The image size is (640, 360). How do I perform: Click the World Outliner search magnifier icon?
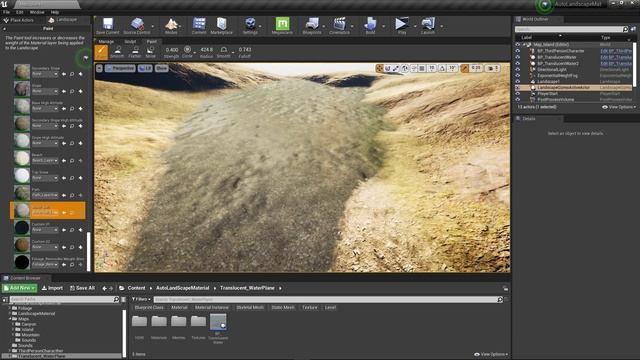click(625, 29)
